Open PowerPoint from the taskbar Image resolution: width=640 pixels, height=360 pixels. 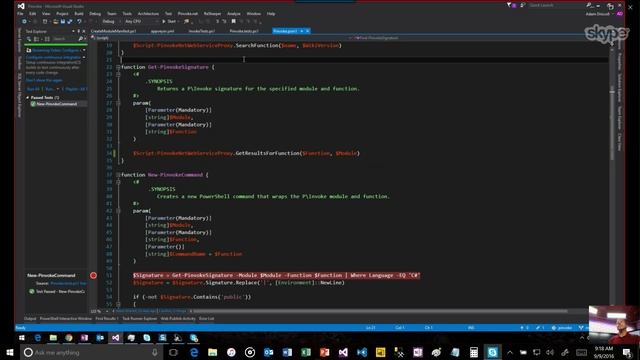[x=324, y=352]
